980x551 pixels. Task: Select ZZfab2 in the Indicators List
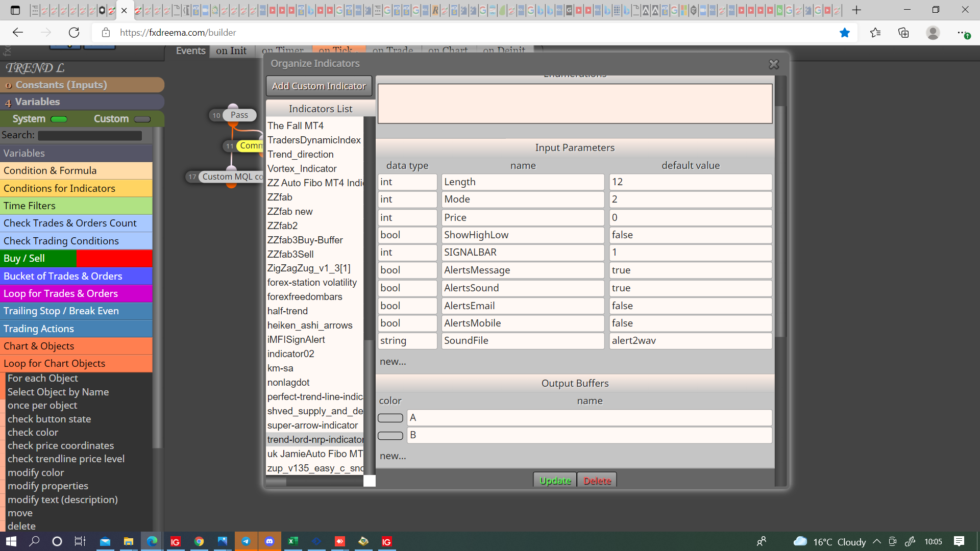pos(282,226)
